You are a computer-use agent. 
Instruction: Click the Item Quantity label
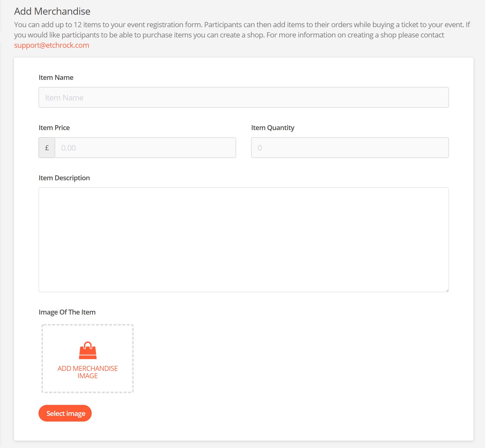272,128
